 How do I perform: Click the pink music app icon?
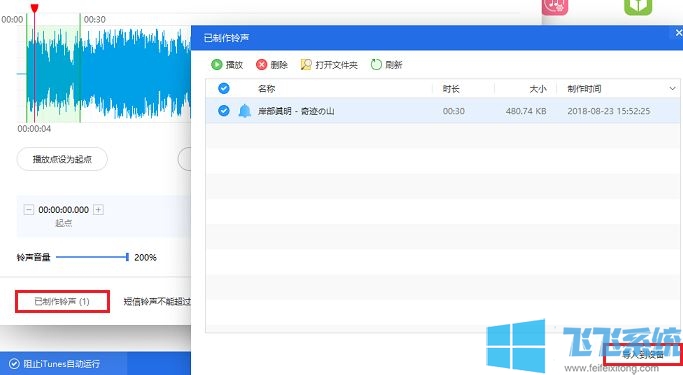pyautogui.click(x=555, y=7)
